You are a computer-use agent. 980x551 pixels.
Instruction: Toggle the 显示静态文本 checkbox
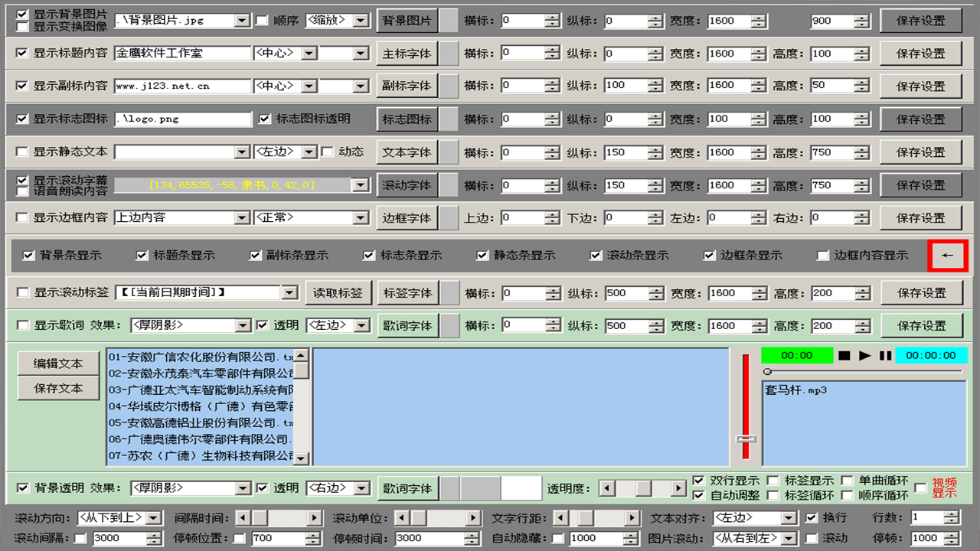tap(22, 152)
